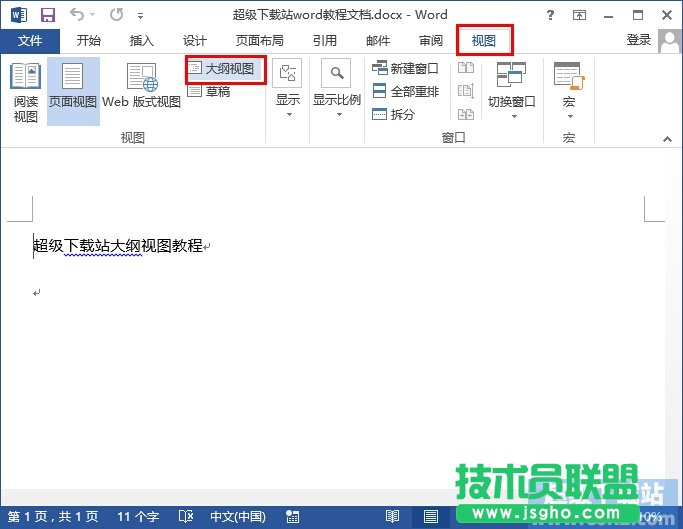The height and width of the screenshot is (529, 683).
Task: Switch to the 插入 Insert tab
Action: [x=142, y=41]
